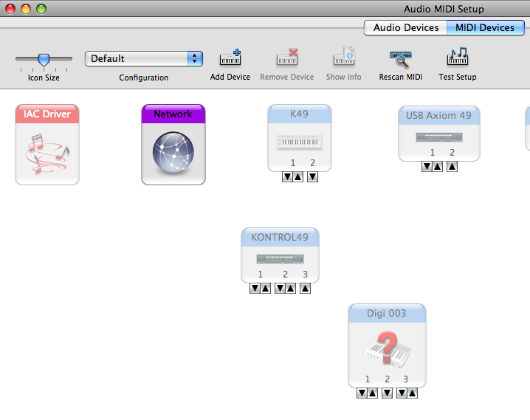Switch to the Audio Devices tab
The width and height of the screenshot is (530, 420).
tap(405, 28)
